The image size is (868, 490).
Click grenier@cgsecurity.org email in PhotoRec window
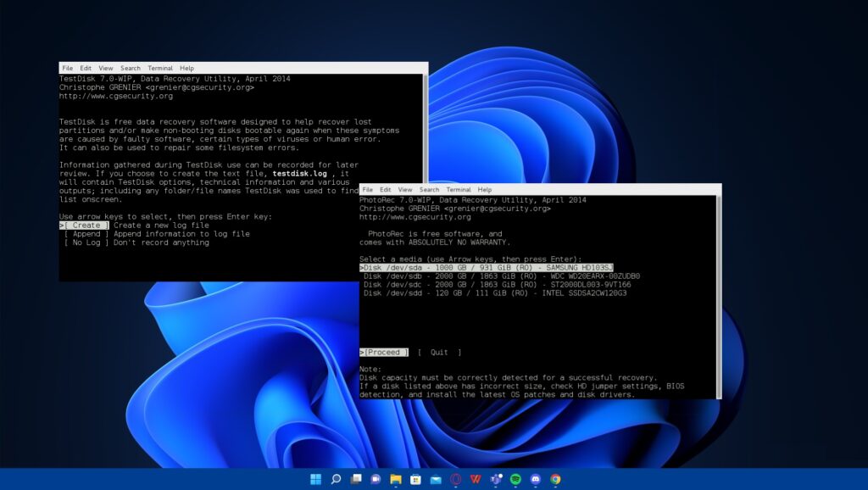click(497, 209)
